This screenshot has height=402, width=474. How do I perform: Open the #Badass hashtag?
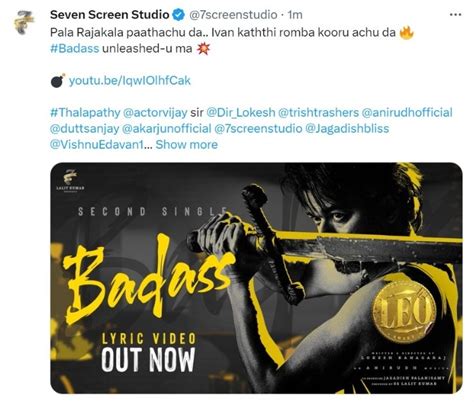click(x=75, y=49)
